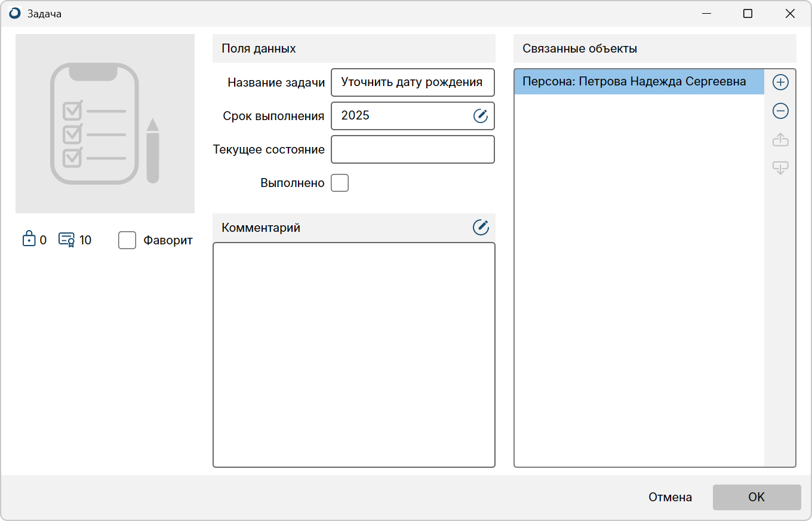Click the move down icon for linked objects
This screenshot has height=521, width=812.
pos(780,168)
